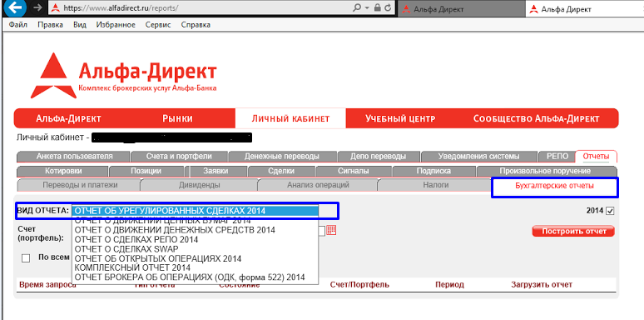Select the Отчеты tab
644x320 pixels.
[596, 157]
